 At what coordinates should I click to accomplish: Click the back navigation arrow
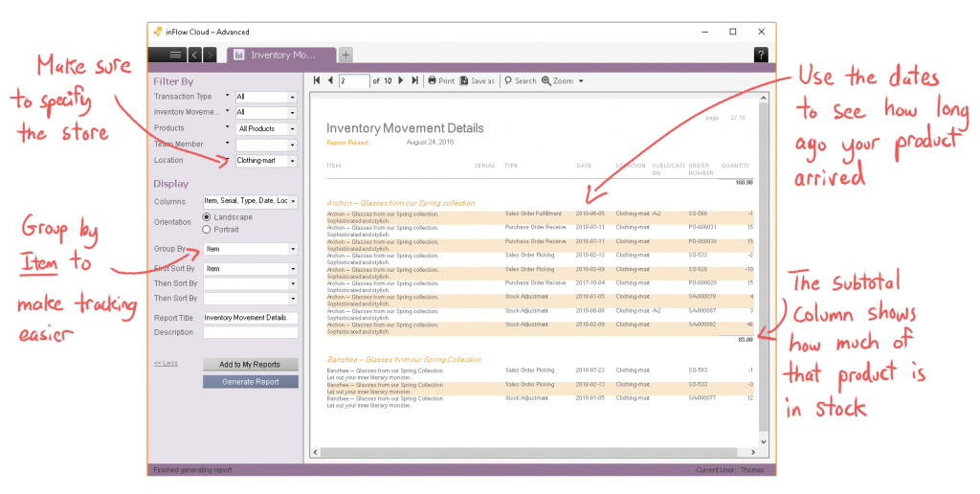[x=194, y=55]
